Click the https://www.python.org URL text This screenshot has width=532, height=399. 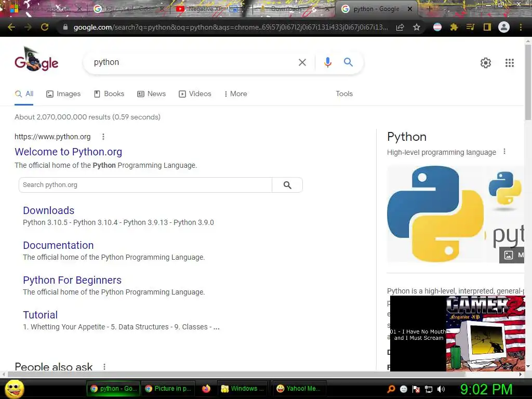tap(52, 137)
